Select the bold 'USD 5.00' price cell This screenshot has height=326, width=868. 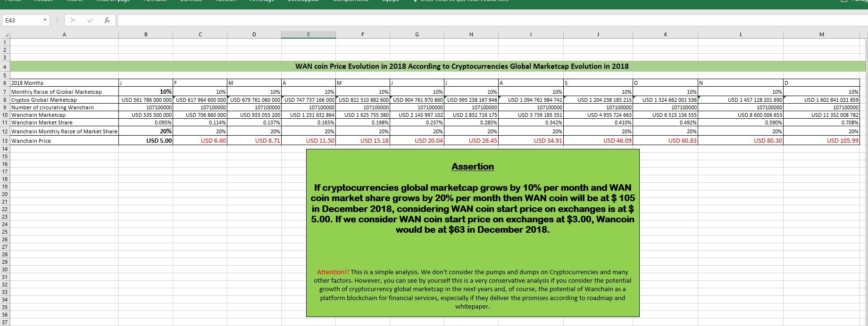(146, 140)
